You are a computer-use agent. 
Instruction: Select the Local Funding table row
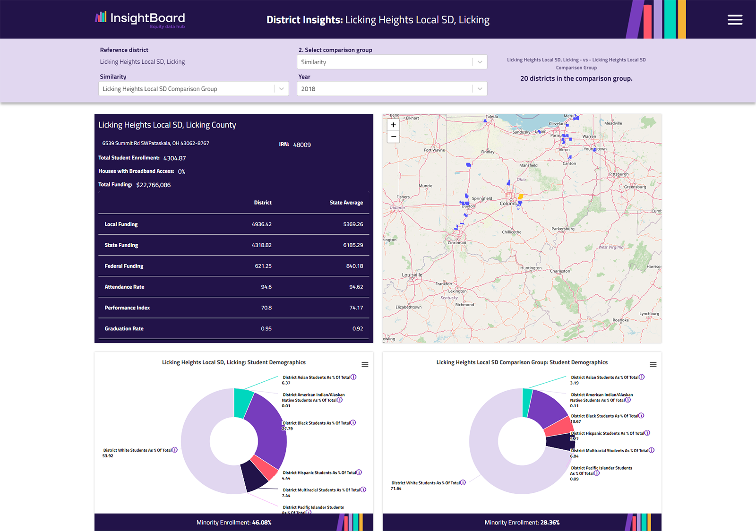coord(233,224)
